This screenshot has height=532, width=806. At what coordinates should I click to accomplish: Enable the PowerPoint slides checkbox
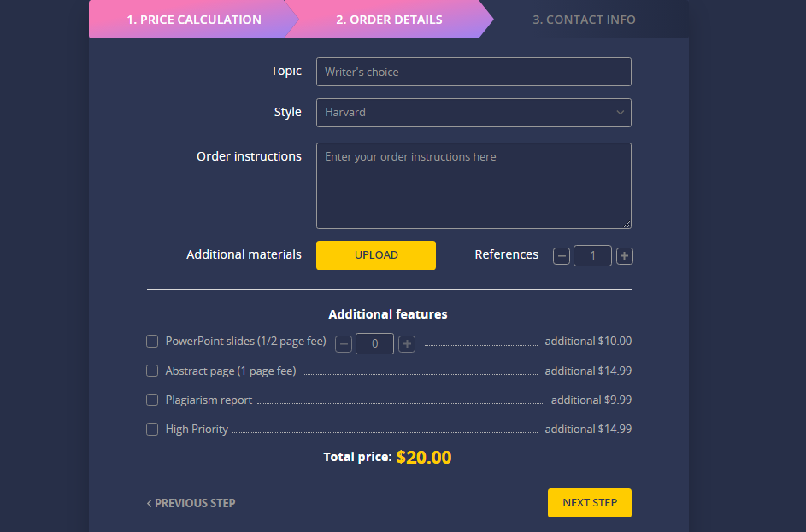point(152,342)
